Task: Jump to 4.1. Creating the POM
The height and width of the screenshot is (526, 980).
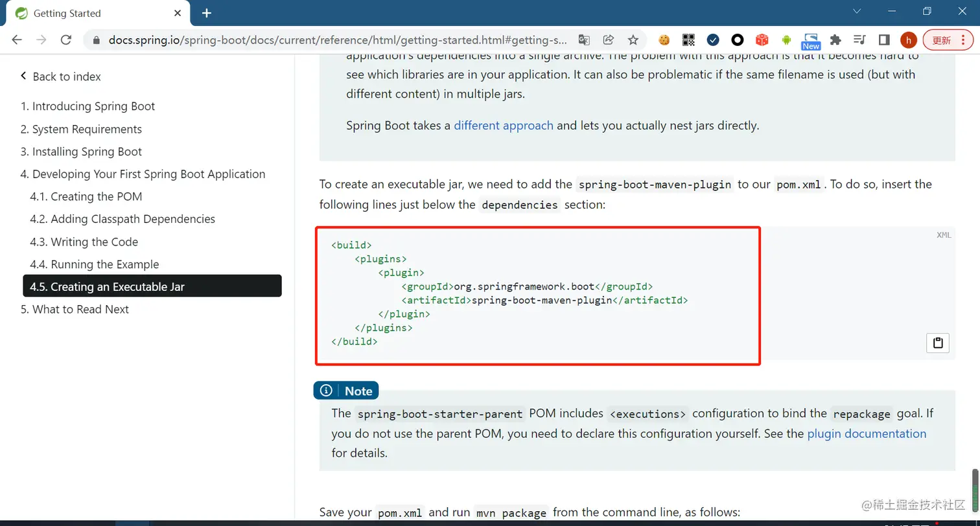Action: [x=86, y=196]
